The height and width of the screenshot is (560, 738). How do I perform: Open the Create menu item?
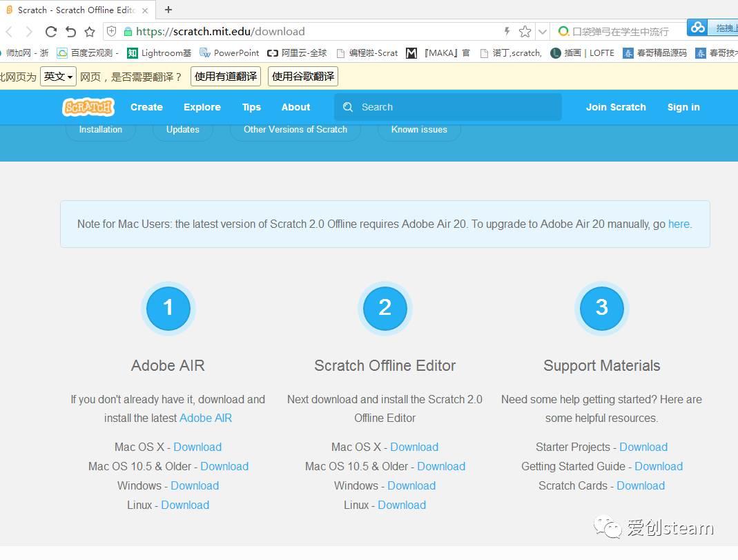[147, 107]
